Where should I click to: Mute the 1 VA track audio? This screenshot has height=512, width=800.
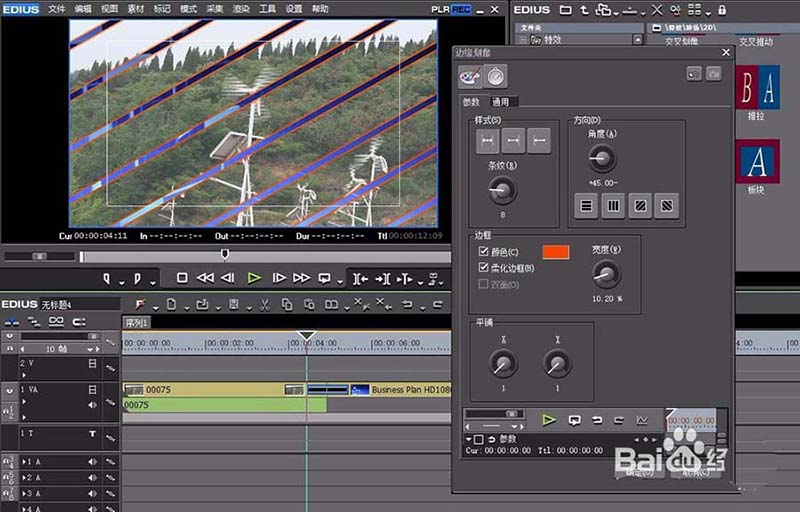click(x=92, y=404)
